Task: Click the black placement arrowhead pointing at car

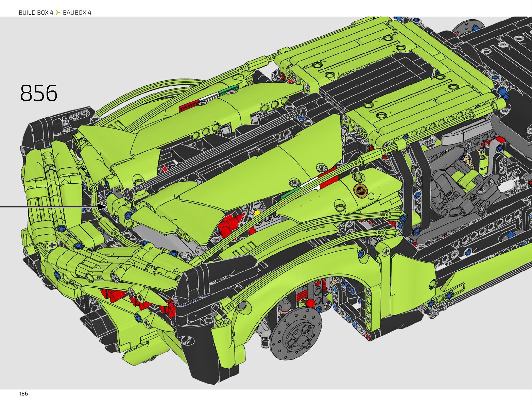Action: click(x=103, y=206)
